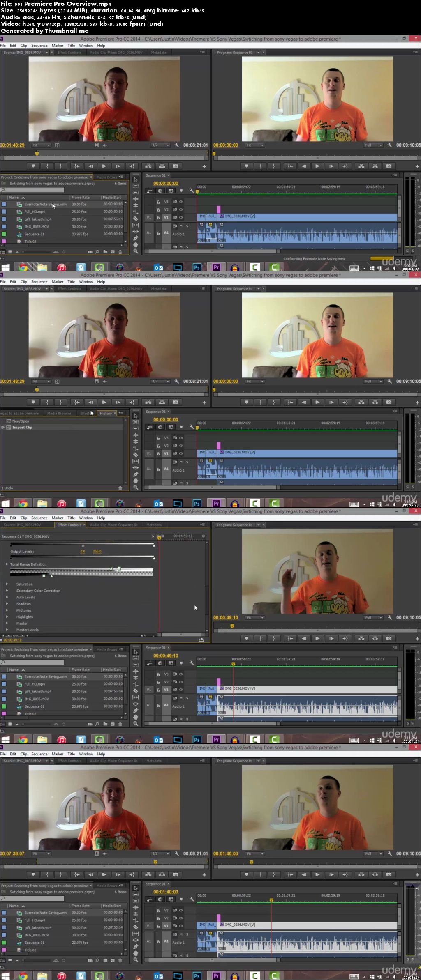Toggle V3 track eye visibility, History-panel frame
The image size is (421, 980).
pos(180,438)
